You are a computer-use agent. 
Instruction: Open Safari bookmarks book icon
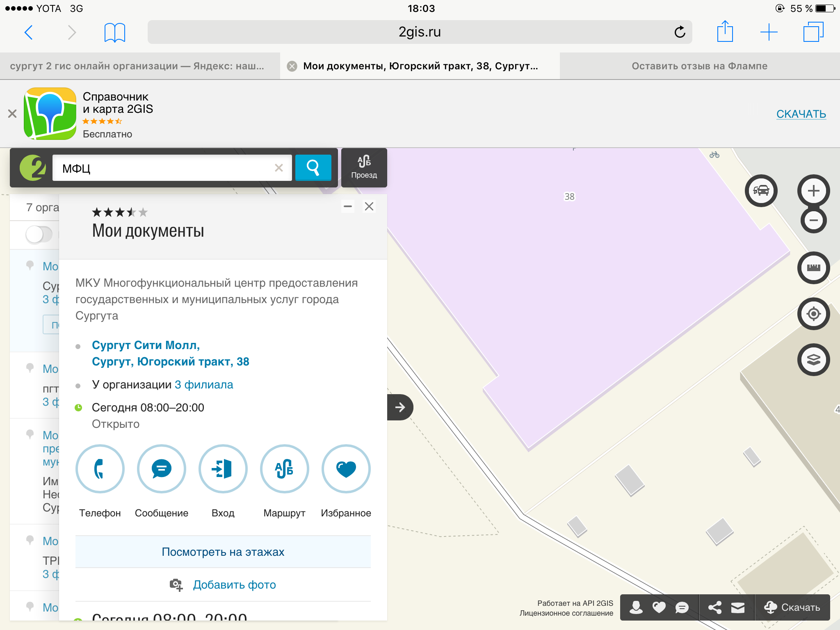pyautogui.click(x=115, y=32)
